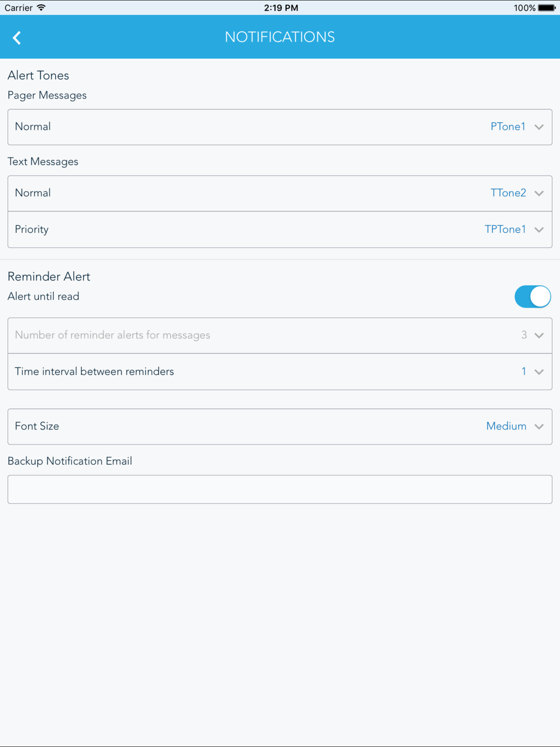Open chevron beside PTone1

[x=539, y=127]
